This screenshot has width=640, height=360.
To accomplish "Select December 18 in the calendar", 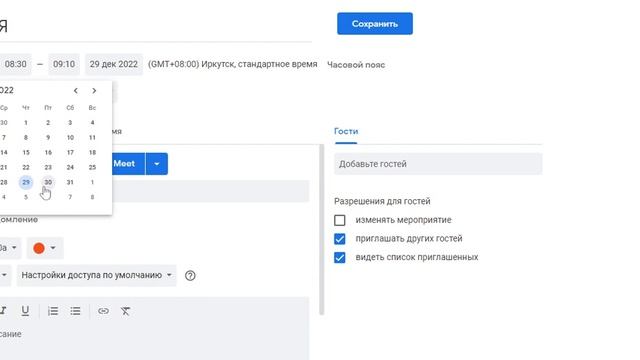I will coord(92,152).
